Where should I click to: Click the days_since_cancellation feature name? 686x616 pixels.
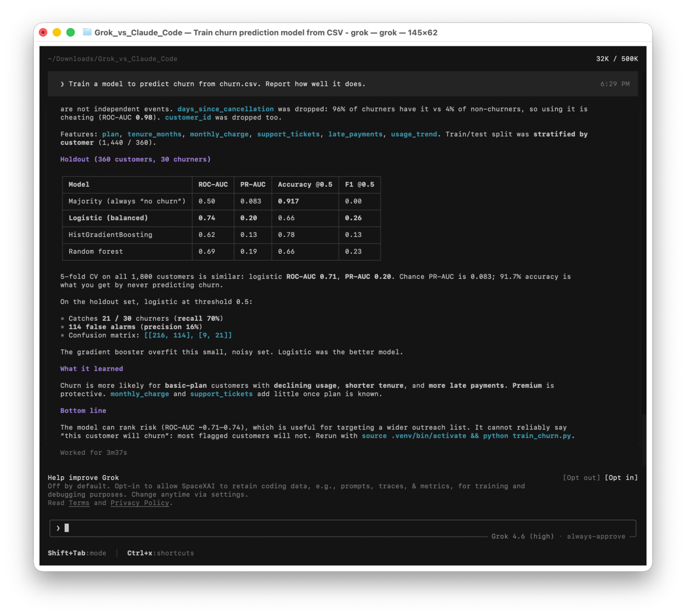225,109
